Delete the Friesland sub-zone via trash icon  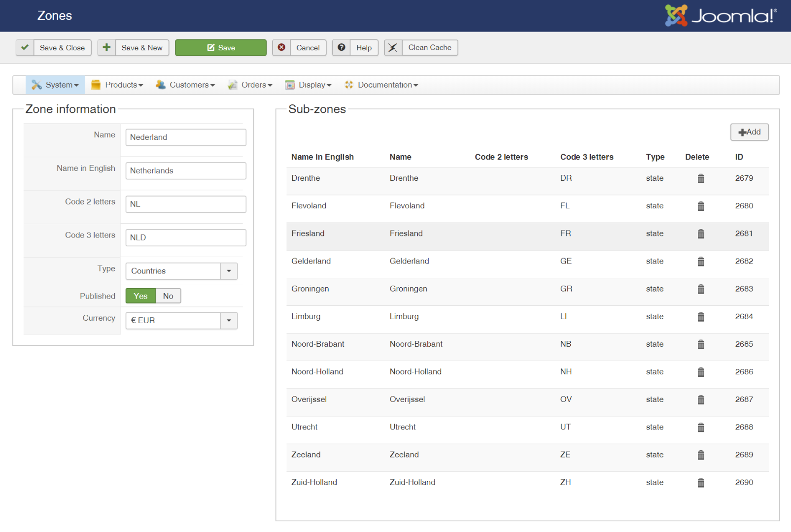700,233
